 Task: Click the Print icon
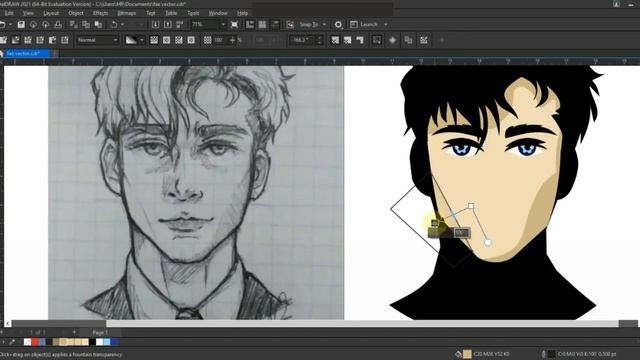click(58, 24)
